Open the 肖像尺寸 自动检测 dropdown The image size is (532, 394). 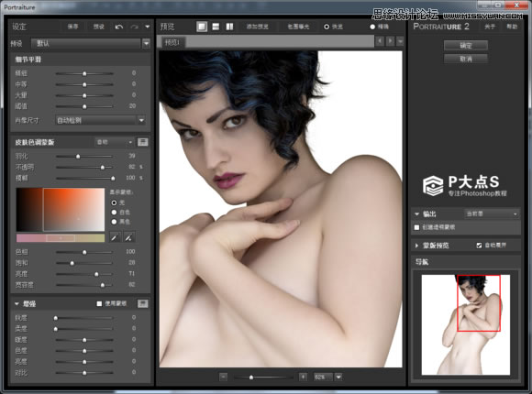[x=101, y=120]
